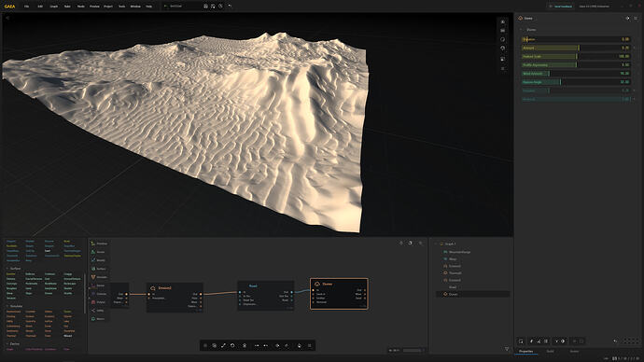Click the top icon in viewport side toolbar
This screenshot has height=362, width=644.
[503, 21]
